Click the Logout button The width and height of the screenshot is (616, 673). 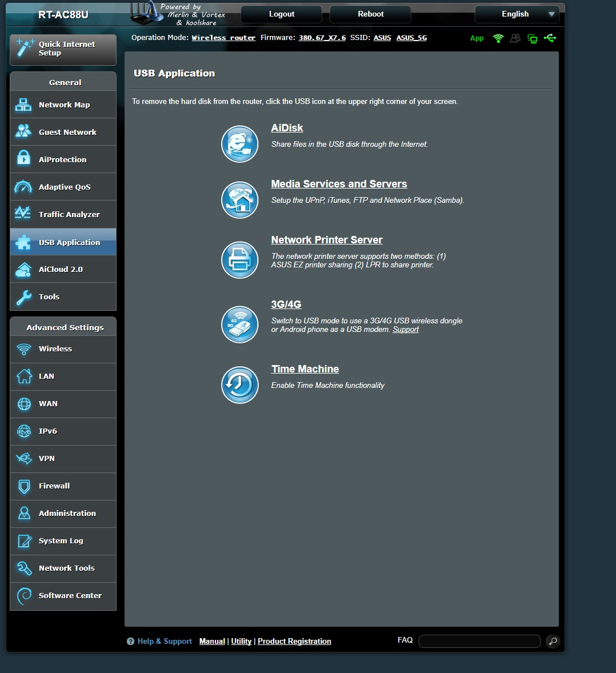point(281,14)
